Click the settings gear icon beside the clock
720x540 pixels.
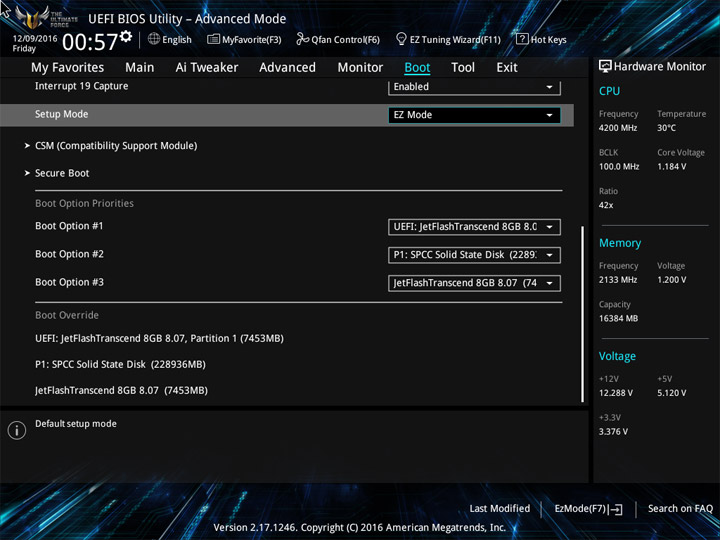pyautogui.click(x=126, y=36)
